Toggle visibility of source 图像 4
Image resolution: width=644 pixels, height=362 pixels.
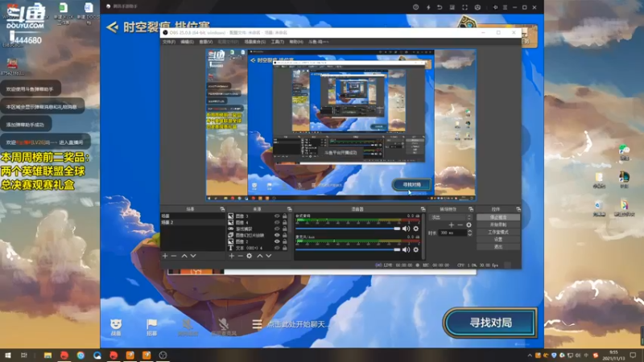coord(277,223)
